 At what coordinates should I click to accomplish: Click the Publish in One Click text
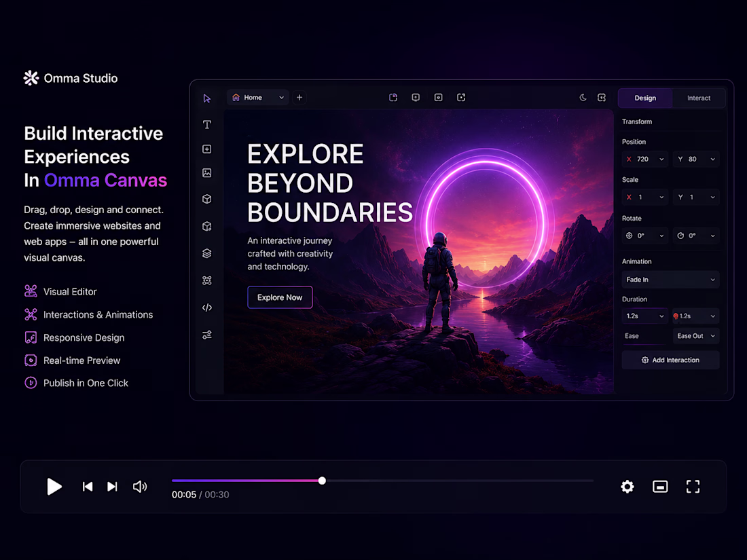86,383
